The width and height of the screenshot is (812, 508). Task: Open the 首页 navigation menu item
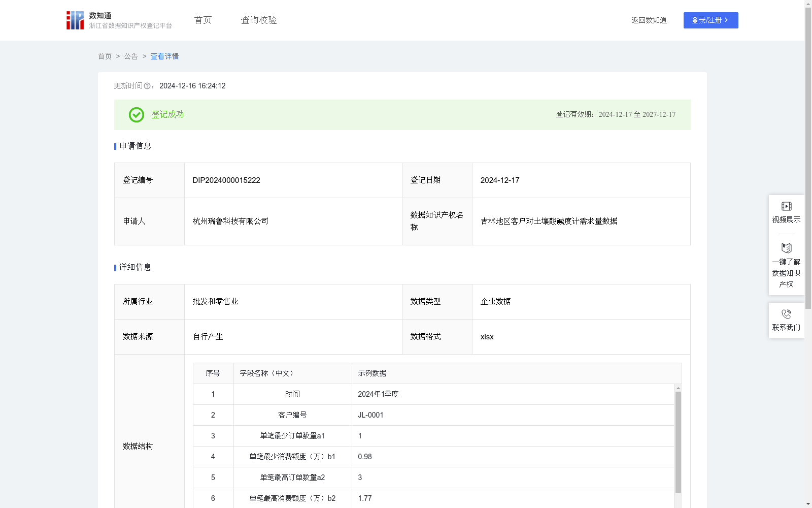tap(203, 20)
